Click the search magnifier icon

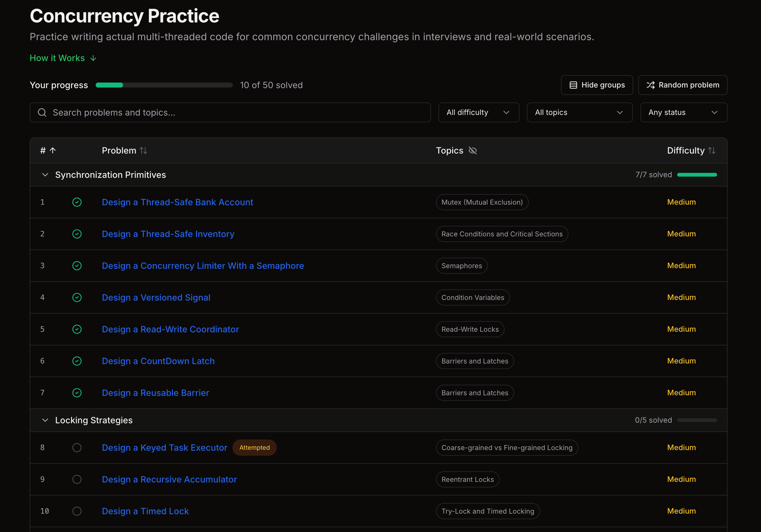pyautogui.click(x=42, y=112)
